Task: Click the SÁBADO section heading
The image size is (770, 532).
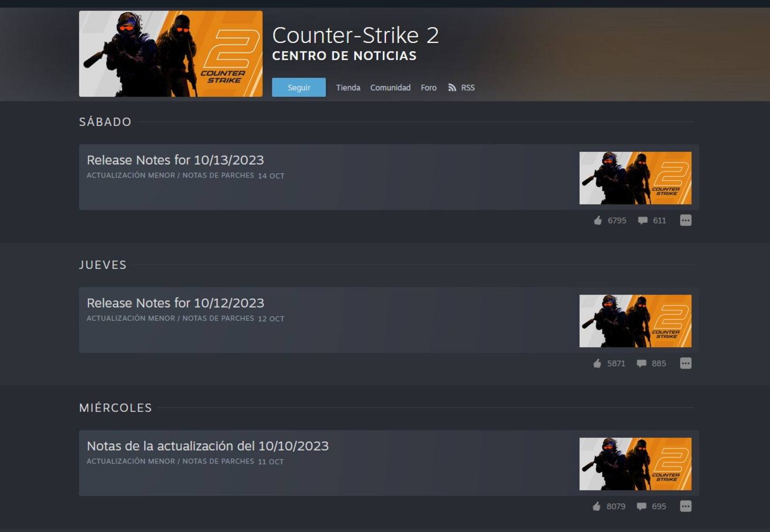Action: click(105, 122)
